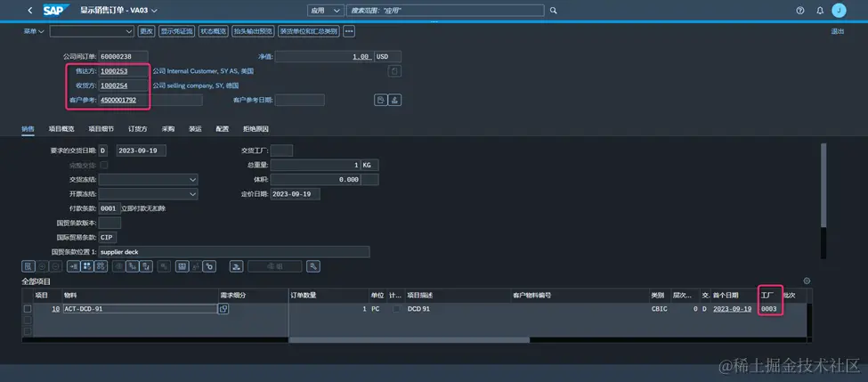Click the calendar schedule icon in item toolbar
The width and height of the screenshot is (868, 382).
(x=183, y=266)
